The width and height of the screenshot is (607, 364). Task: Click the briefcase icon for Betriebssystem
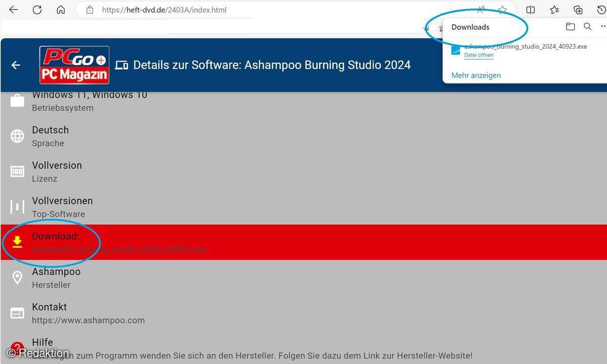pos(17,101)
